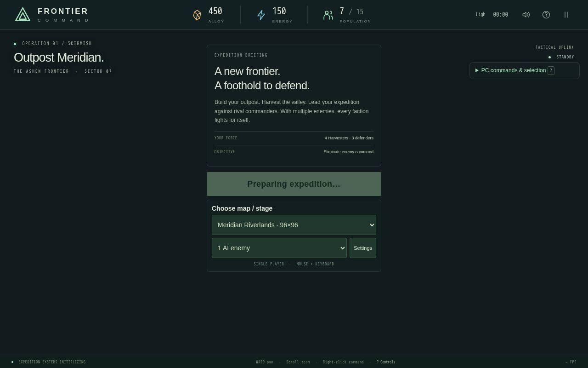Open help via the question mark circle icon
Screen dimensions: 588x368
tap(546, 15)
